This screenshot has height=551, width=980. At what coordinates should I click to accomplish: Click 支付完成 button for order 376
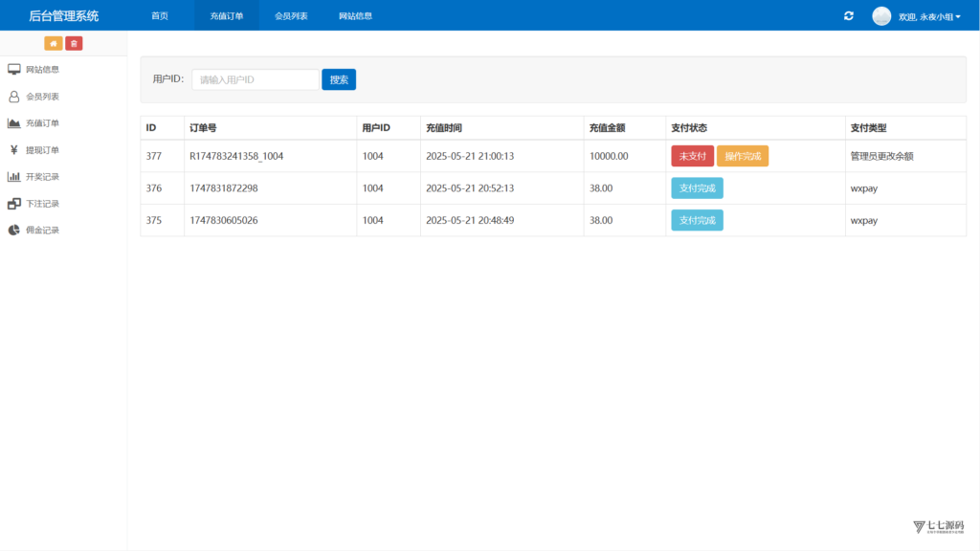pyautogui.click(x=697, y=188)
